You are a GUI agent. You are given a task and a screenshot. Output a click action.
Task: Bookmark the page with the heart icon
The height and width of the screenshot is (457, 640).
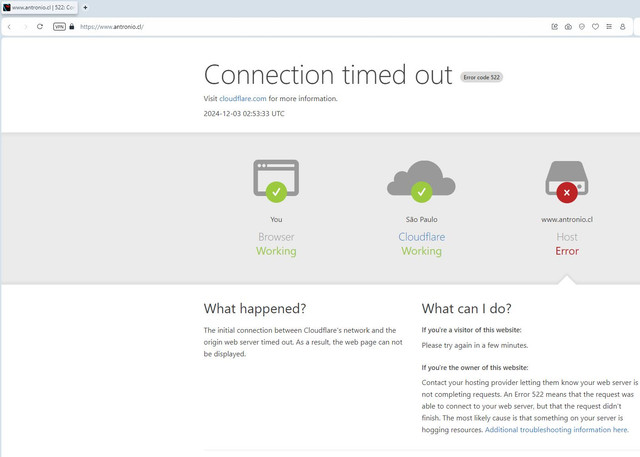596,27
